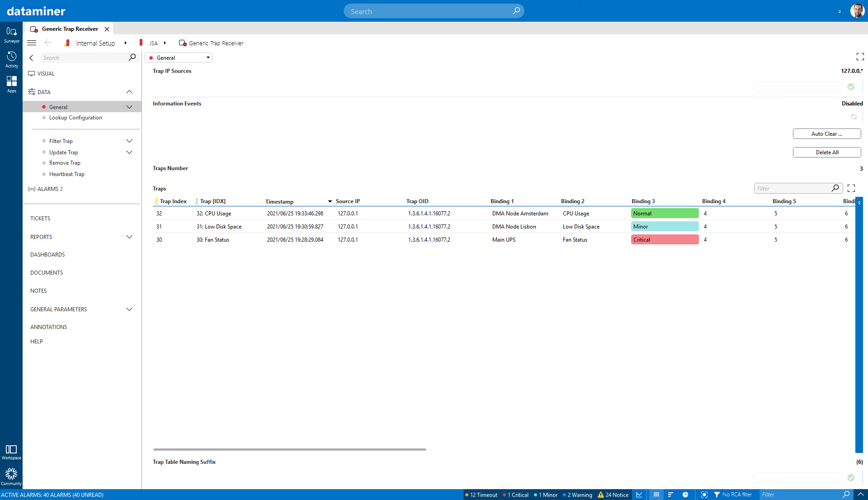Click the Delete All button
Screen dimensions: 868x500
pos(827,152)
